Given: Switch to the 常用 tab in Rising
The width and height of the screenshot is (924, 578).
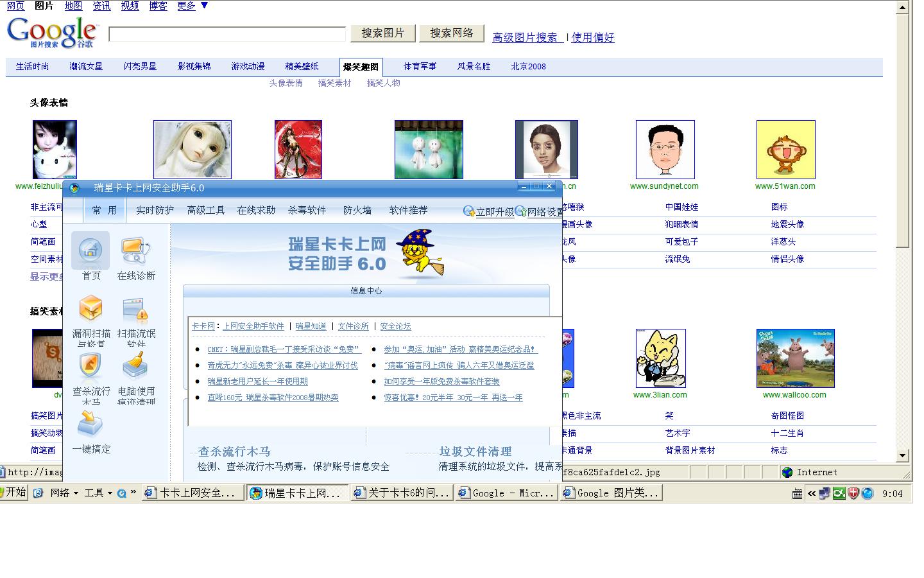Looking at the screenshot, I should [x=104, y=210].
